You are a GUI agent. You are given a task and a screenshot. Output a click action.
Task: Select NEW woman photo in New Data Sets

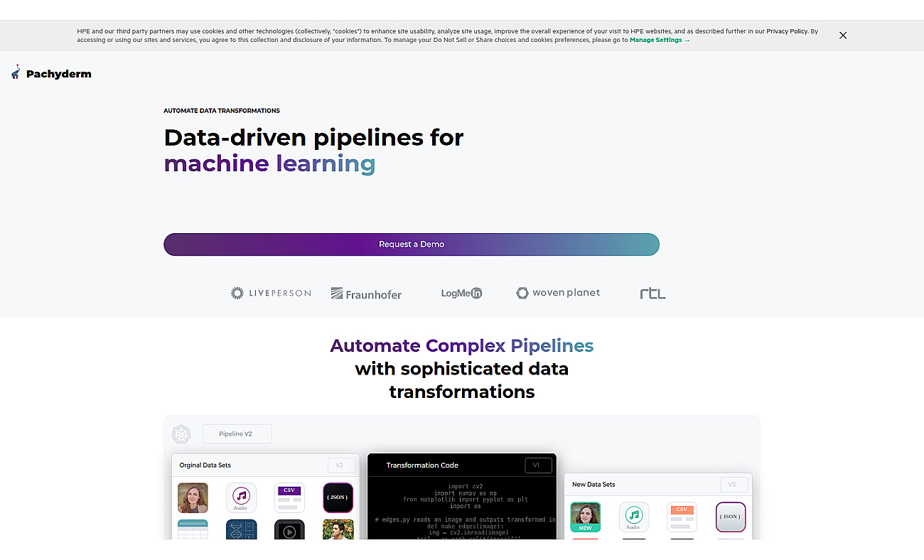point(585,517)
